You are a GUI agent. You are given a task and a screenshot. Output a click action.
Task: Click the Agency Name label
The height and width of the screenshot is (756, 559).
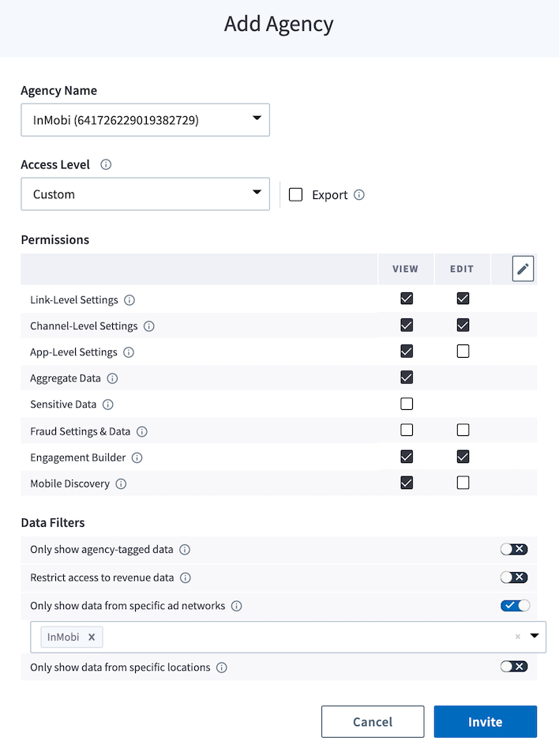tap(58, 91)
